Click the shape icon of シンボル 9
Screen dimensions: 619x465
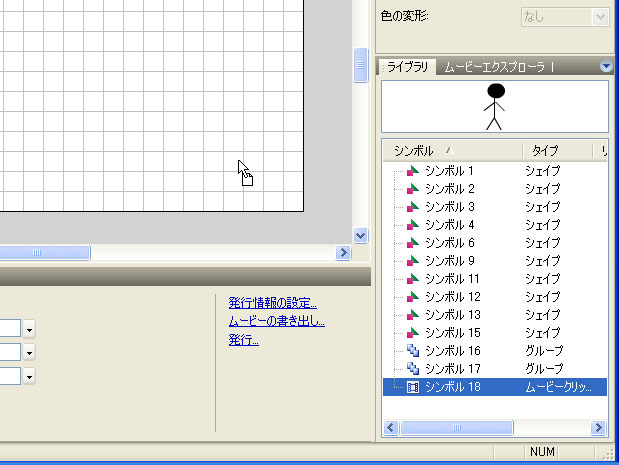coord(413,261)
